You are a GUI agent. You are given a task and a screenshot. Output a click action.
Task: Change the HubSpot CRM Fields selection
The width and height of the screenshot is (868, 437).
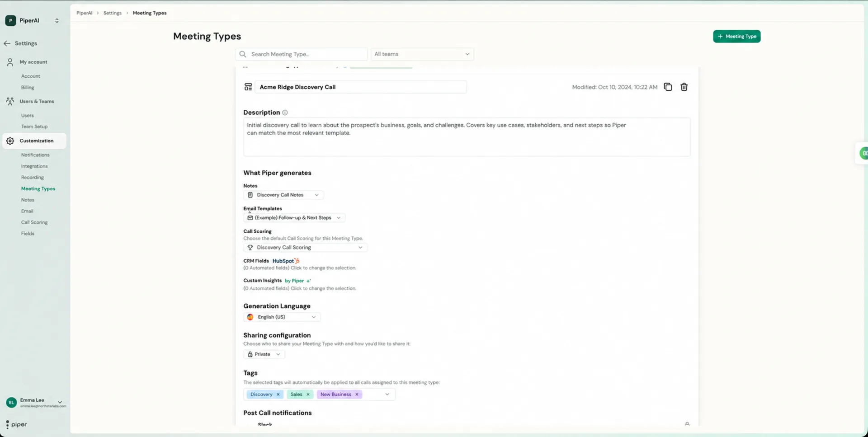300,268
